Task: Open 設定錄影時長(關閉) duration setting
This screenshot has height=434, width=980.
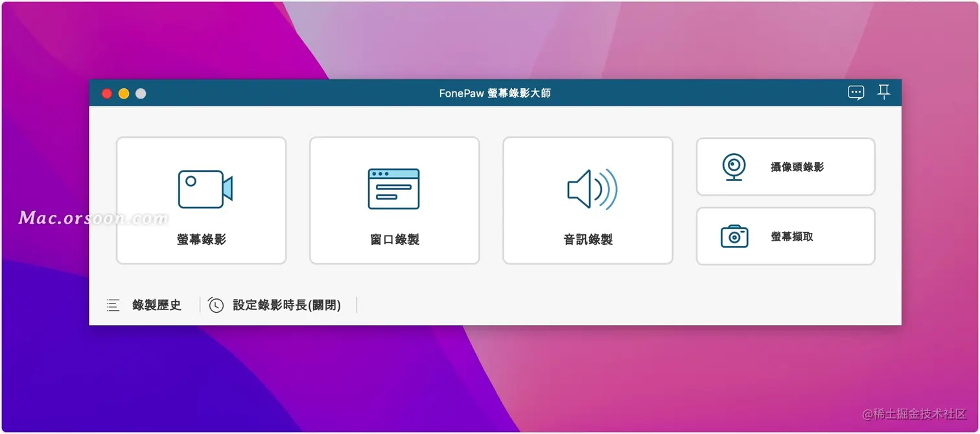Action: pyautogui.click(x=287, y=305)
